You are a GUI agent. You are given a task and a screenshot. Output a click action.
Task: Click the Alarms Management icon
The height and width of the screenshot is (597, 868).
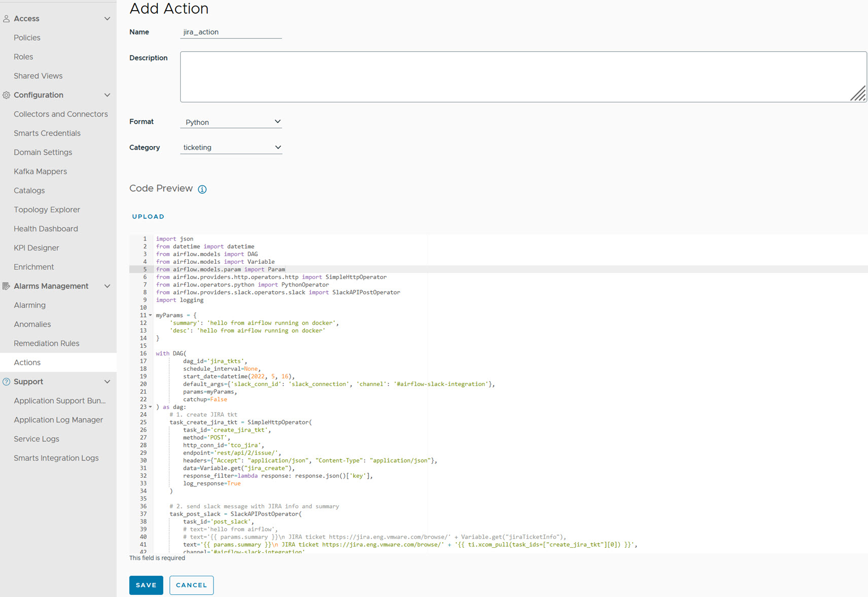[6, 286]
